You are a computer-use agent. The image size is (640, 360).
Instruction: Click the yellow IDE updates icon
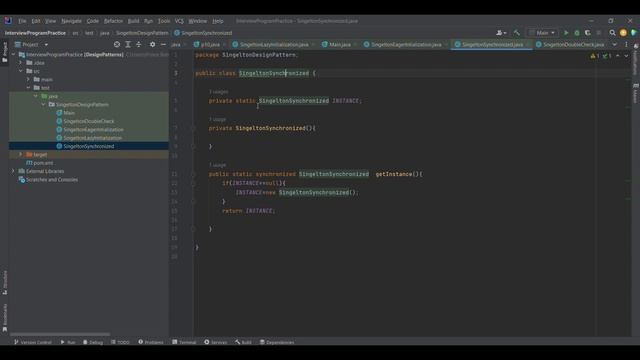(623, 33)
